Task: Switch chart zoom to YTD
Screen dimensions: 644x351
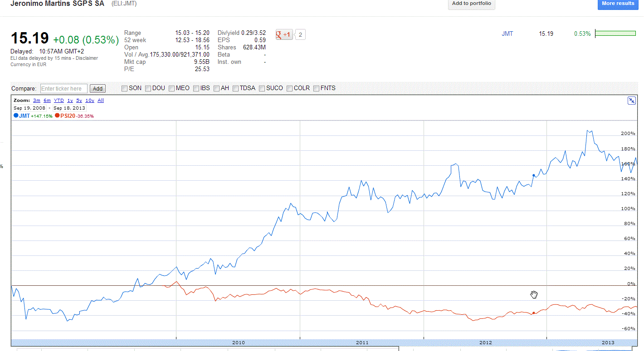Action: coord(59,101)
